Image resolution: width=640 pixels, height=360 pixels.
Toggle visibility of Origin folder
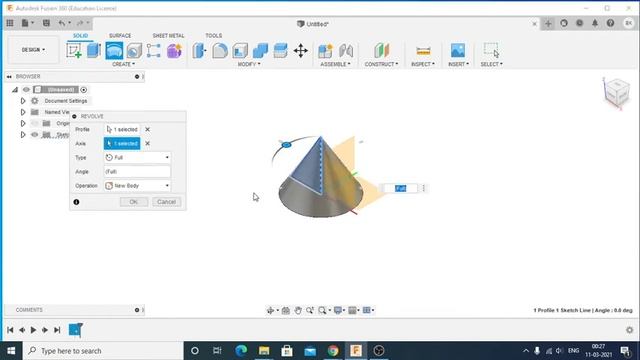[35, 123]
